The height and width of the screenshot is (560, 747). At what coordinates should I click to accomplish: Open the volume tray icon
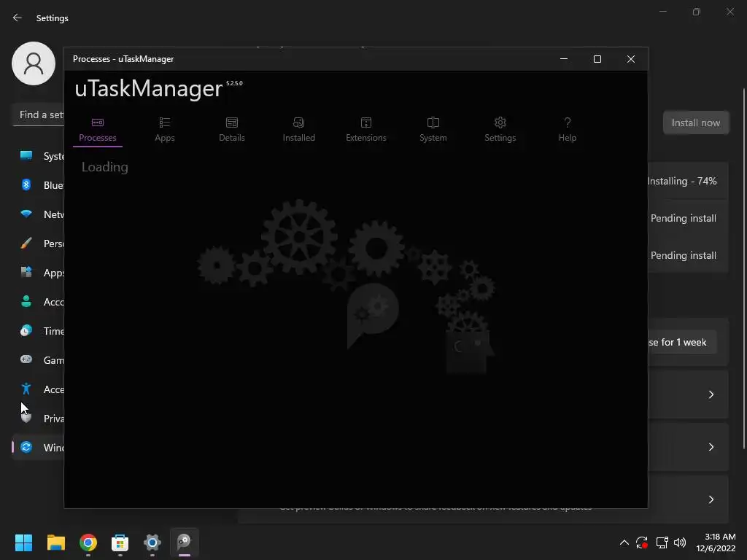pyautogui.click(x=680, y=542)
